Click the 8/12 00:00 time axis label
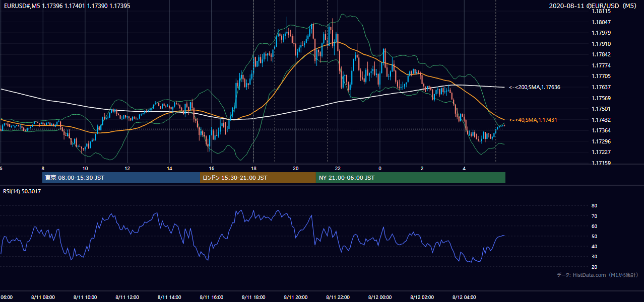The height and width of the screenshot is (302, 644). 380,297
